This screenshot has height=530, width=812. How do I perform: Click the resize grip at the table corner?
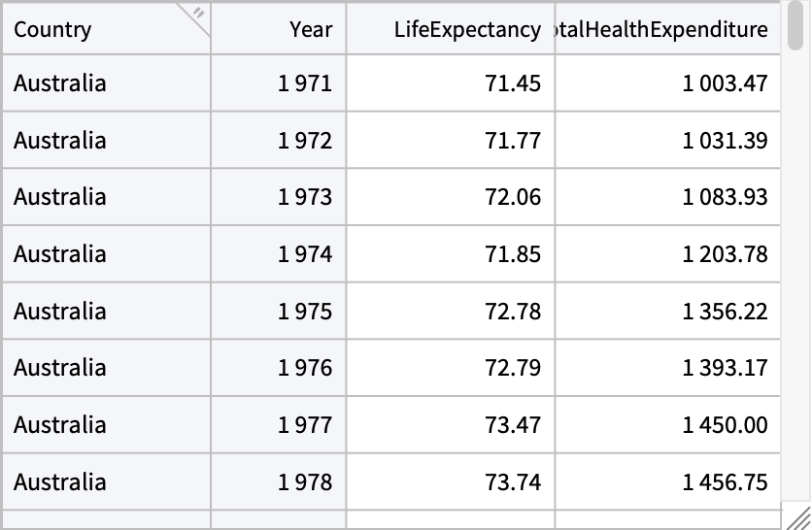point(797,517)
